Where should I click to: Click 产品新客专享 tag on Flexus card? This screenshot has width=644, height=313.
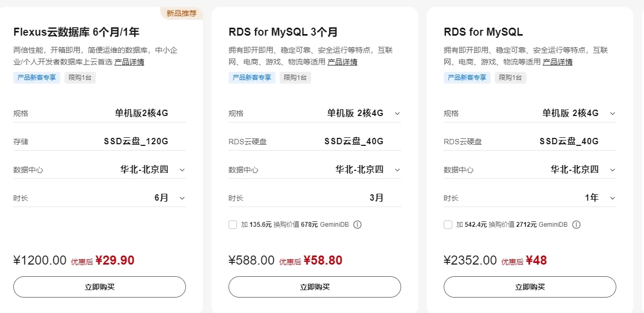37,78
